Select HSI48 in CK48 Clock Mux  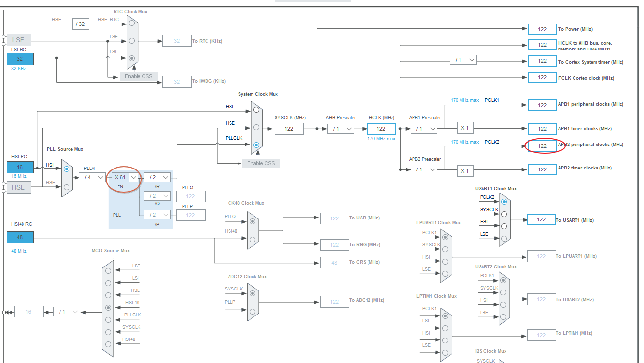point(253,239)
